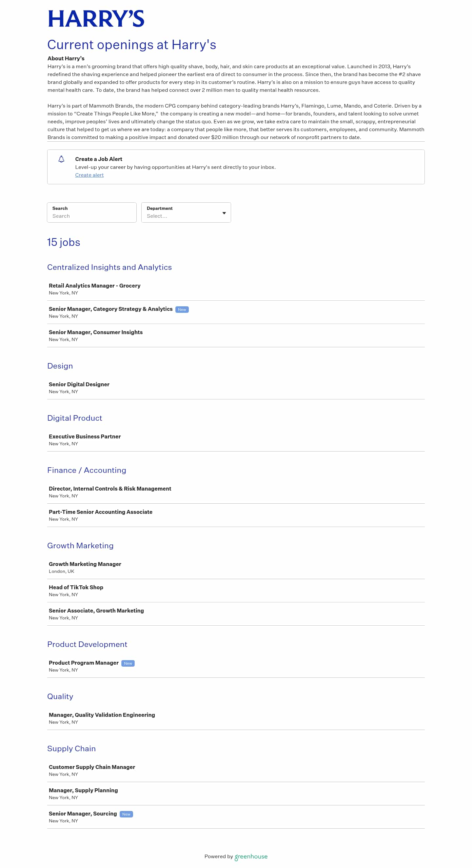Click the Harry's logo at top

pyautogui.click(x=96, y=19)
